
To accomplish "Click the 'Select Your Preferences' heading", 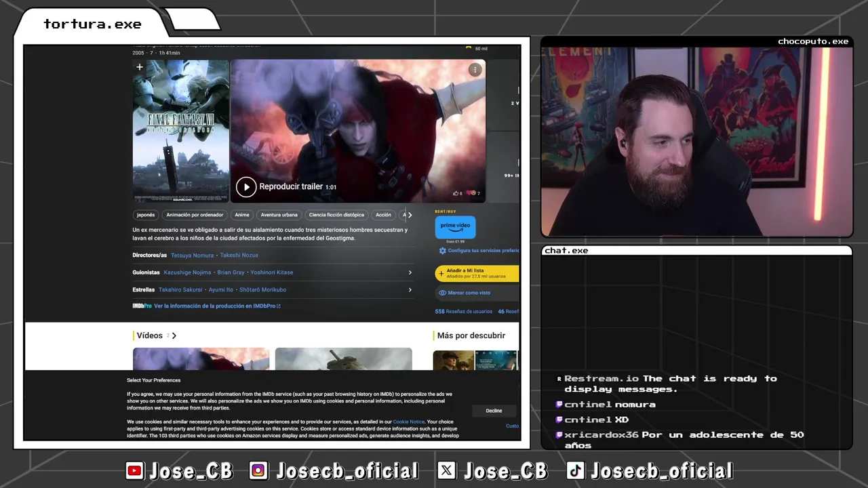I will point(153,380).
